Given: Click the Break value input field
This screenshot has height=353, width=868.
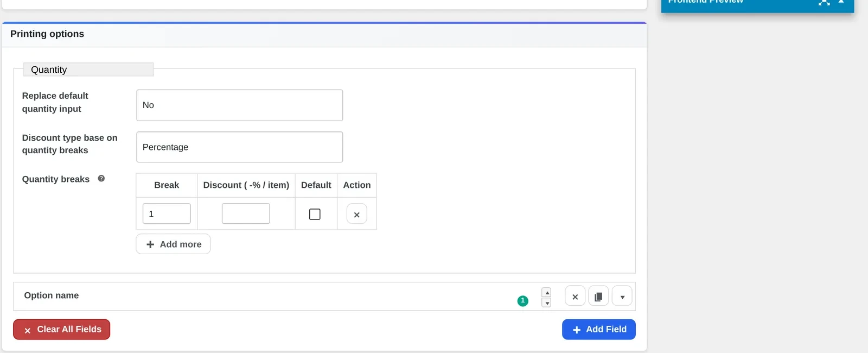Looking at the screenshot, I should pyautogui.click(x=167, y=213).
